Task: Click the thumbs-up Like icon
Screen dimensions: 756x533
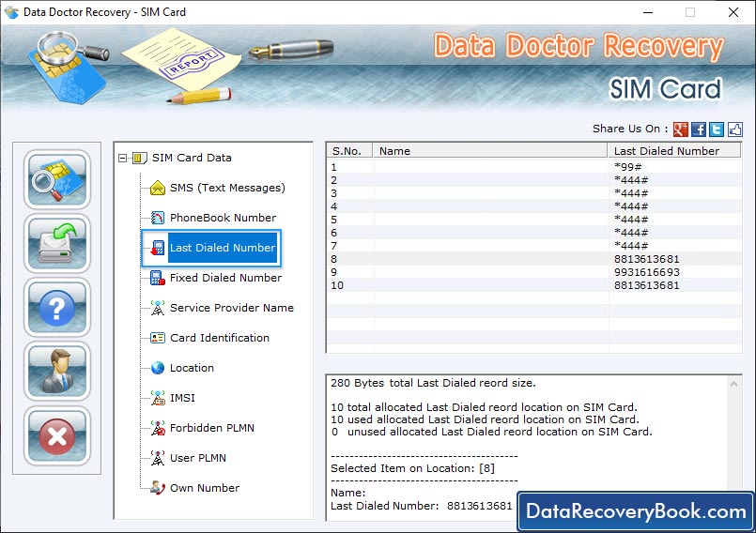Action: tap(734, 129)
